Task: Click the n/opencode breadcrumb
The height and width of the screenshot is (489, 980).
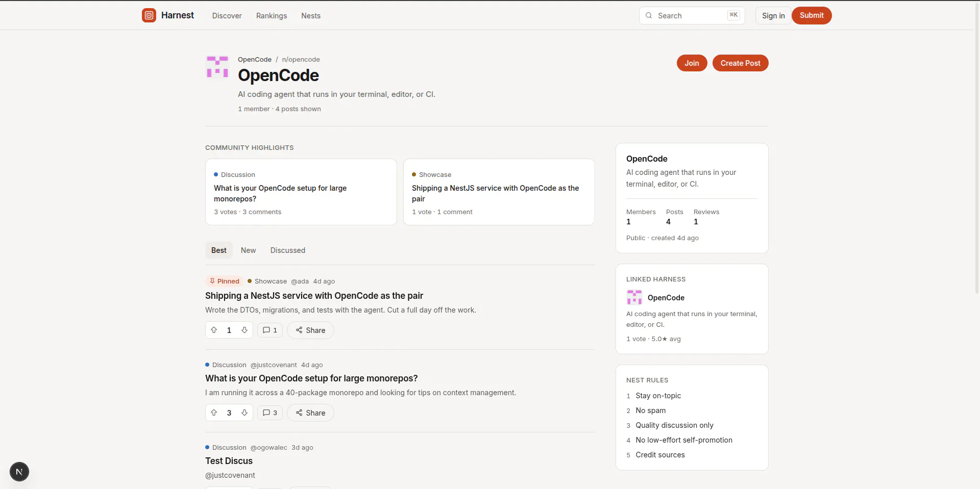Action: pyautogui.click(x=301, y=60)
